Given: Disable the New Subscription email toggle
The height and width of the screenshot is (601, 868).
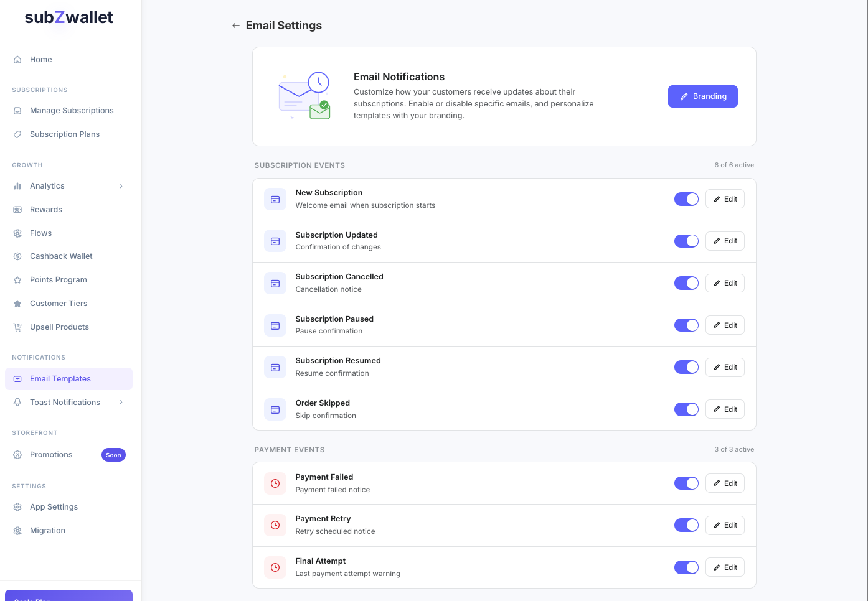Looking at the screenshot, I should click(x=686, y=199).
